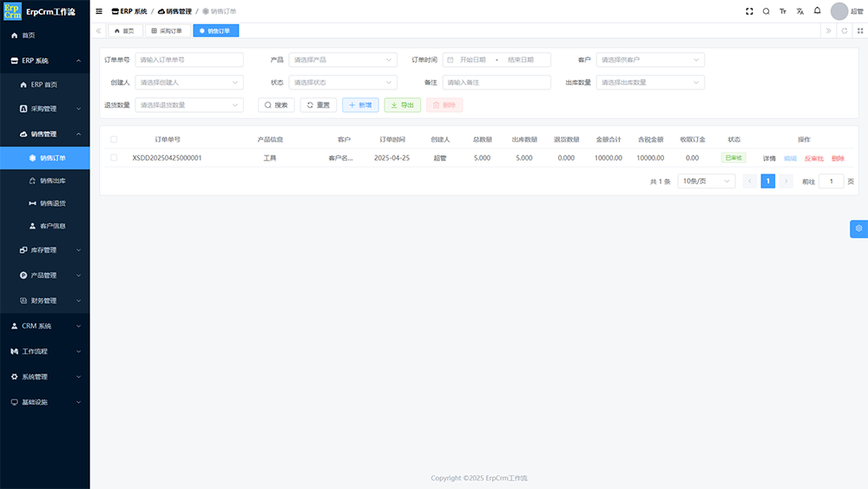Click 销售管理 breadcrumb

click(x=175, y=11)
